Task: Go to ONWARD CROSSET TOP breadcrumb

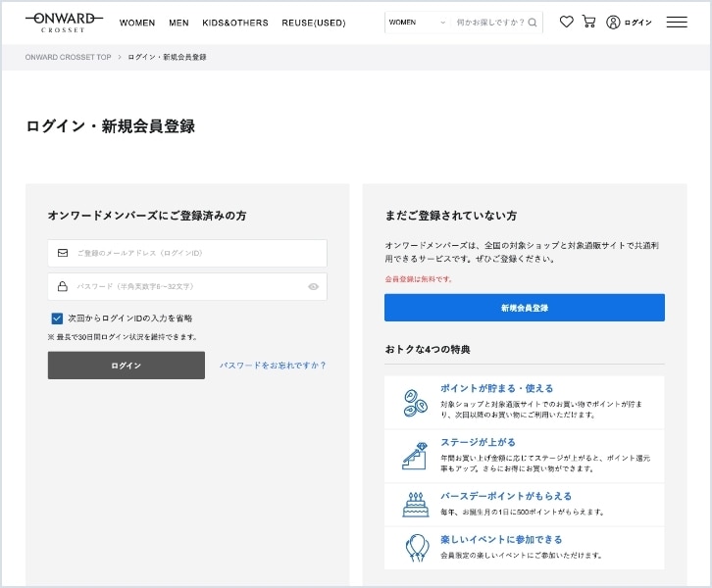Action: [68, 57]
